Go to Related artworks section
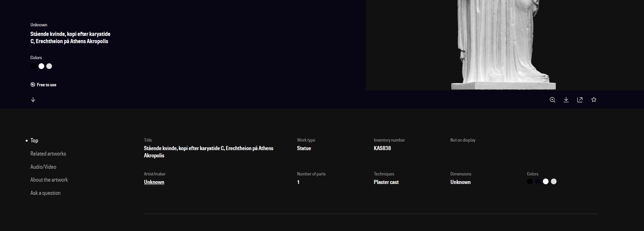The image size is (644, 231). click(x=48, y=154)
